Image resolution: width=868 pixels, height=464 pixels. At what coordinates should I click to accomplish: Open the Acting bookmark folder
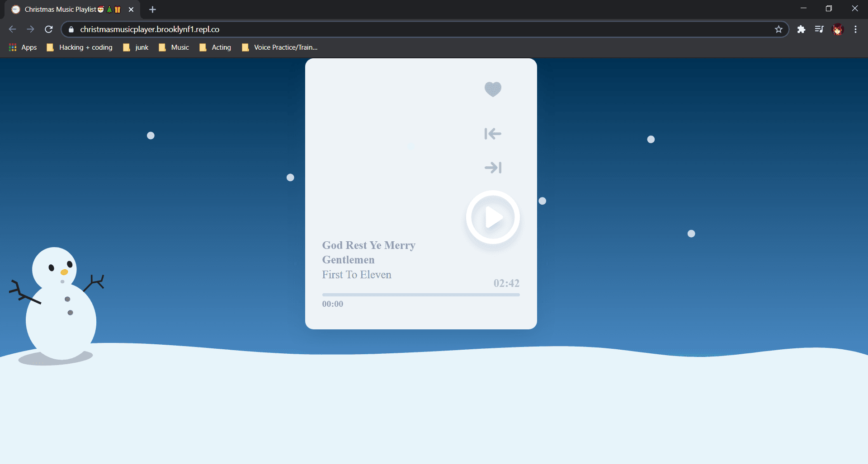click(x=215, y=47)
